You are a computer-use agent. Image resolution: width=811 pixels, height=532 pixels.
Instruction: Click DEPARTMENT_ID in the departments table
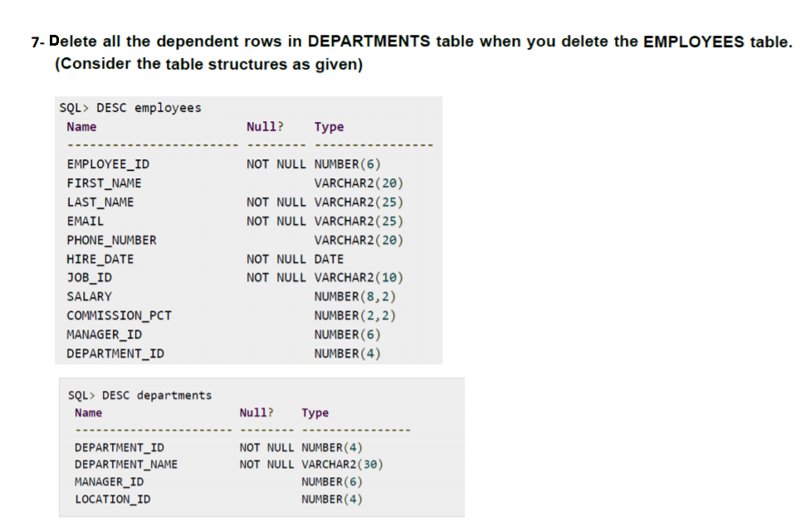click(120, 447)
